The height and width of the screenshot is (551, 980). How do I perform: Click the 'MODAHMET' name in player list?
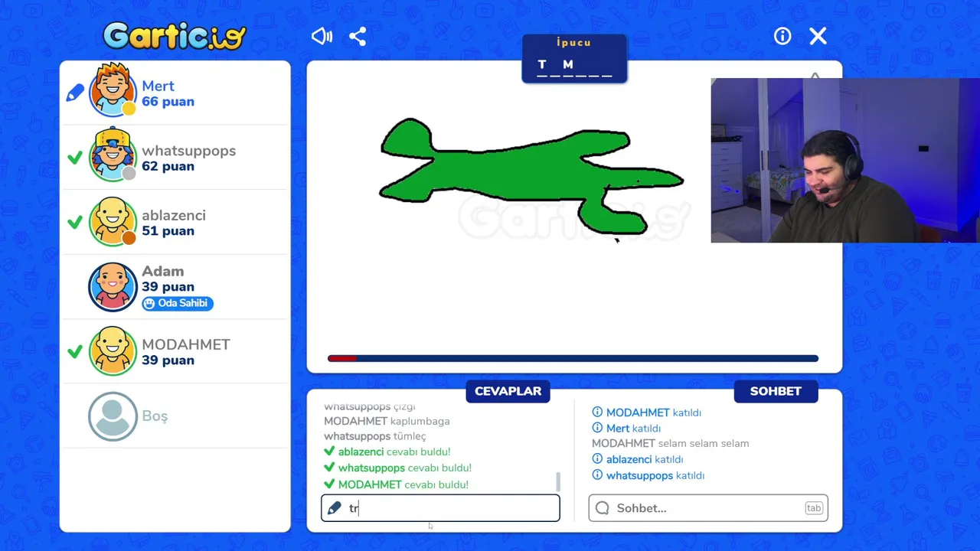click(186, 344)
